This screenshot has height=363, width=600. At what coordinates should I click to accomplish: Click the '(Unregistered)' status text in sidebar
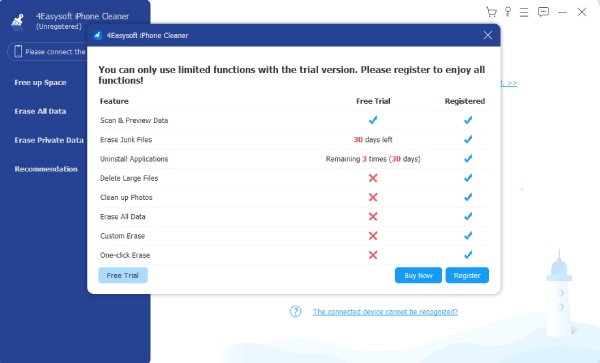pos(59,26)
